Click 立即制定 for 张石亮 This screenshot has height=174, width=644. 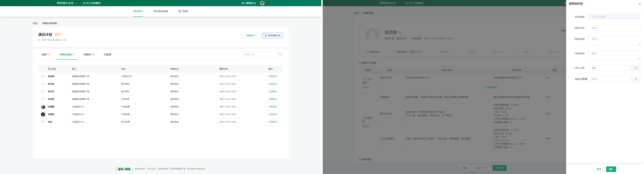[273, 92]
